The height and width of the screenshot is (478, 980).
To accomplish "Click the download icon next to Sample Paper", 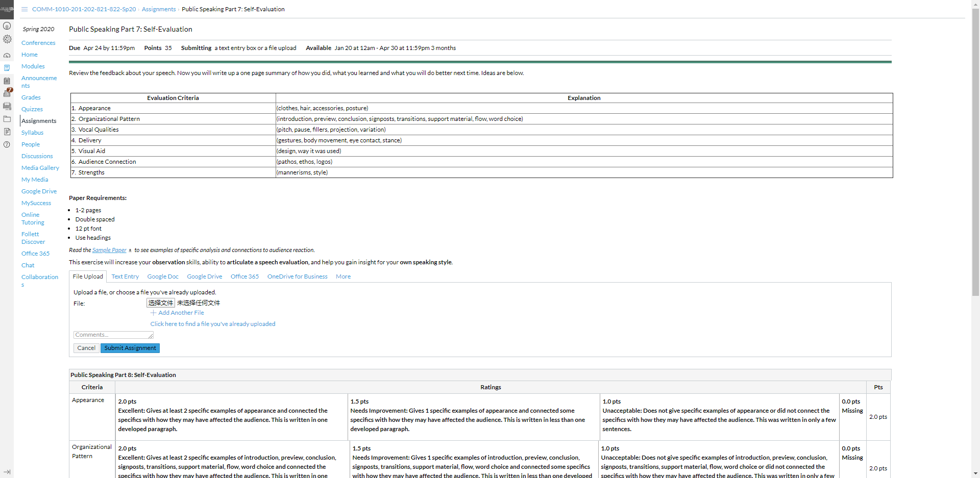I will coord(130,250).
